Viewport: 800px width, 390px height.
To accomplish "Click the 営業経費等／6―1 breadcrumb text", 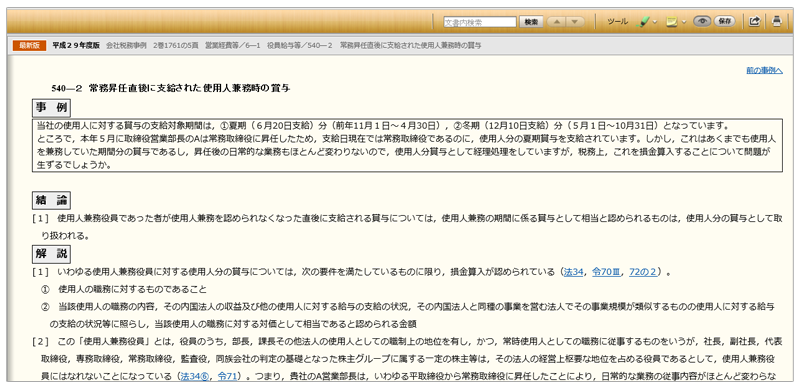I will pyautogui.click(x=232, y=45).
